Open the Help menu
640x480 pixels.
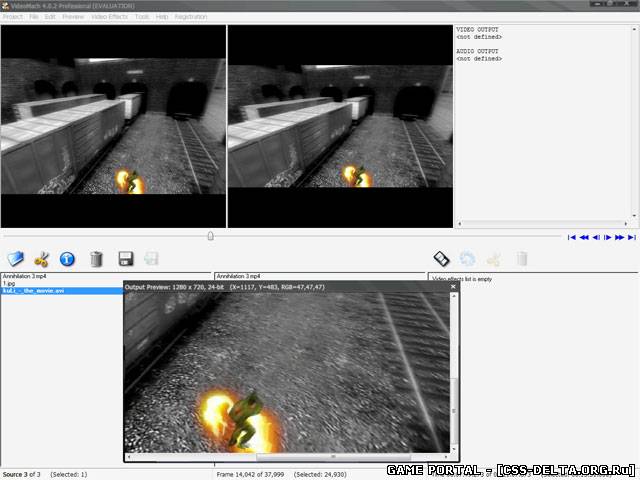pyautogui.click(x=162, y=17)
